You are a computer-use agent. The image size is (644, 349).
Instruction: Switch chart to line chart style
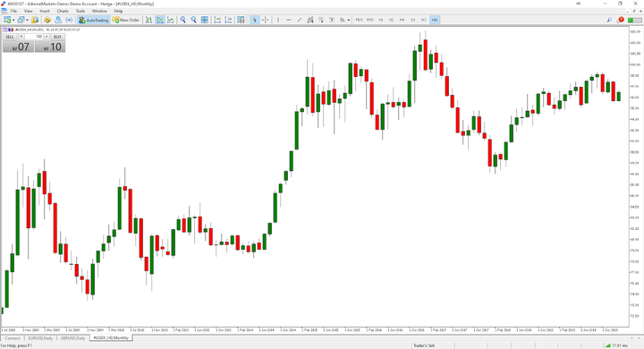(x=171, y=20)
